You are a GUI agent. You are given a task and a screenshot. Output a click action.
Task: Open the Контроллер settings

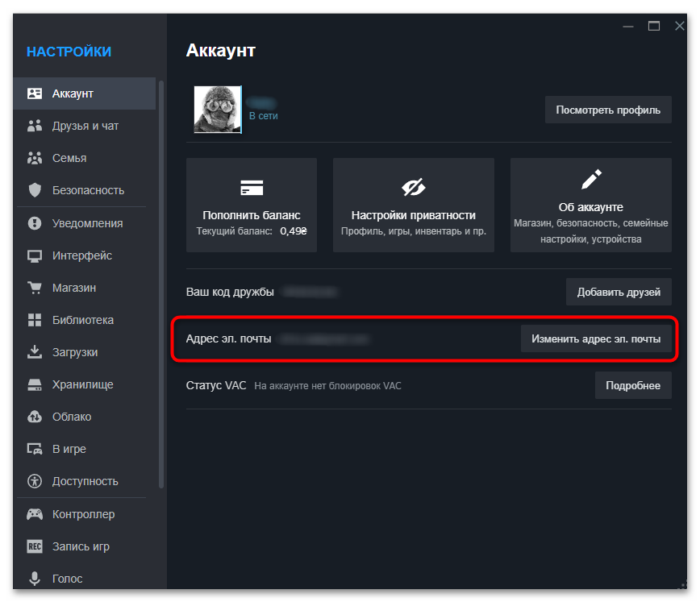85,514
